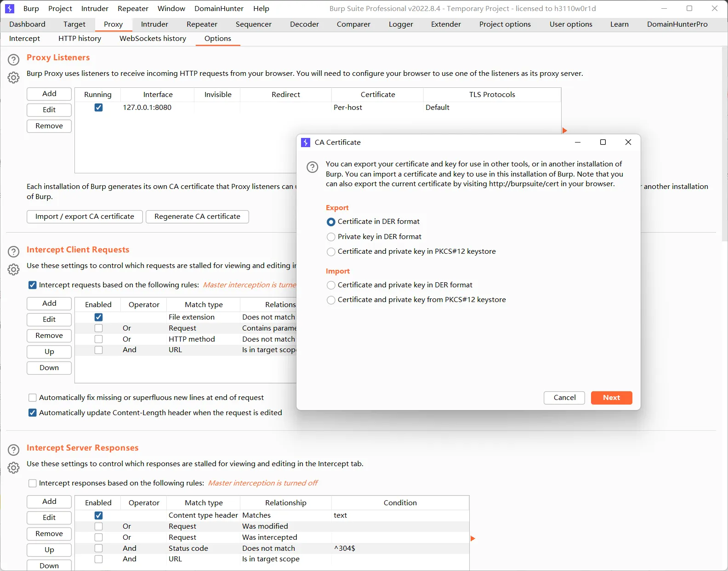Click Burp icon in CA Certificate title

(306, 143)
